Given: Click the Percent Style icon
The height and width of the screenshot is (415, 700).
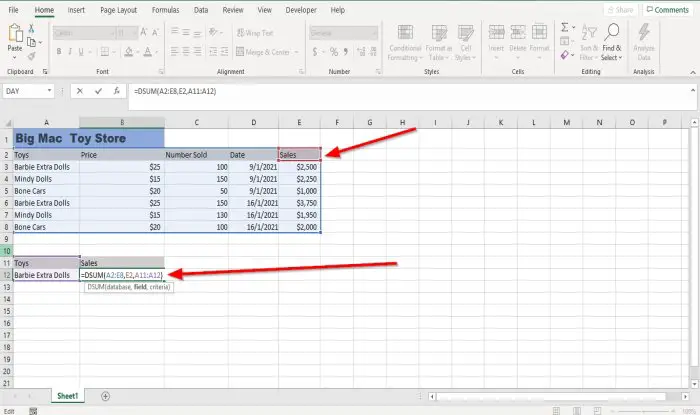Looking at the screenshot, I should [333, 52].
